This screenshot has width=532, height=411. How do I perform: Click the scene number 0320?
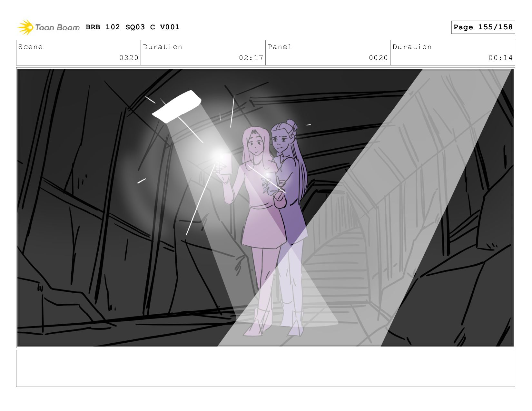pos(129,58)
